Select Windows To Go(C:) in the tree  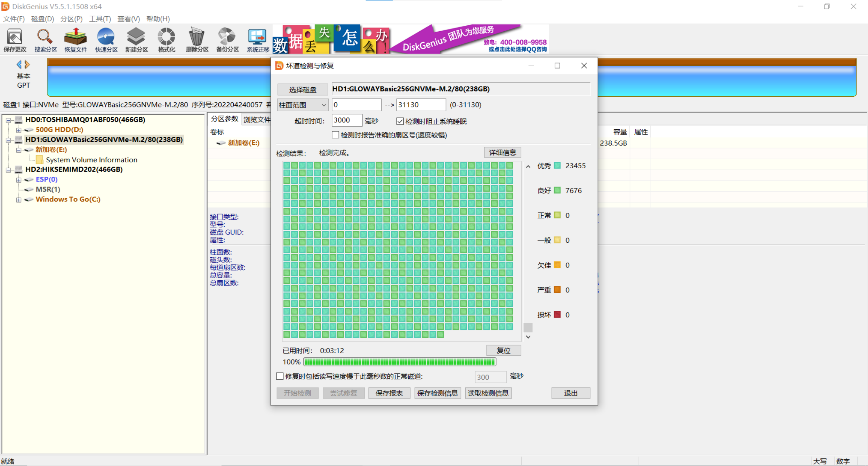[x=67, y=199]
